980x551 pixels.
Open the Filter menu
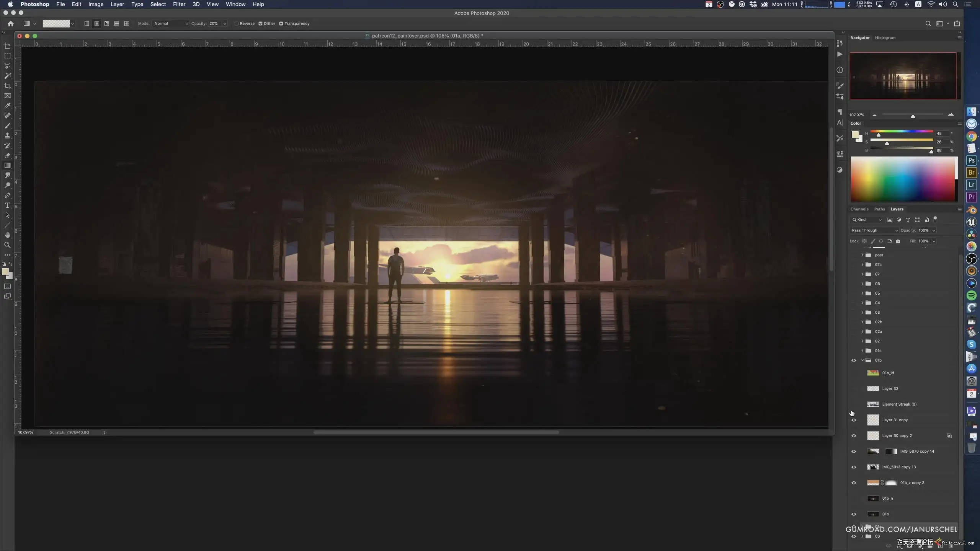[179, 4]
